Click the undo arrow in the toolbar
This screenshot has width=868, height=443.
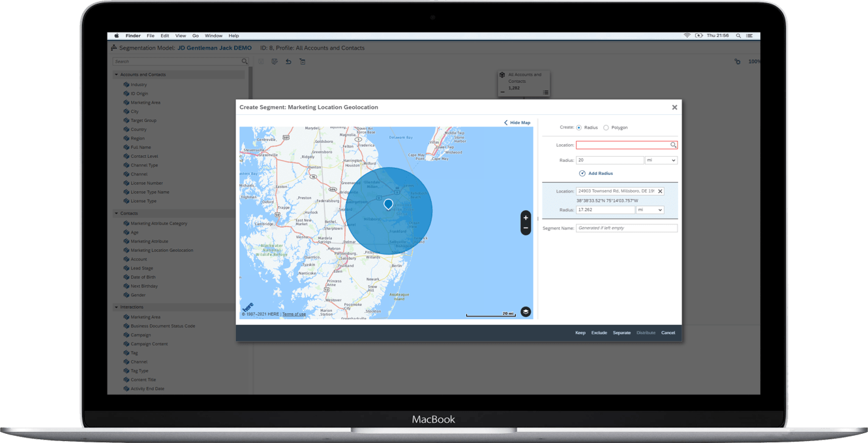288,61
